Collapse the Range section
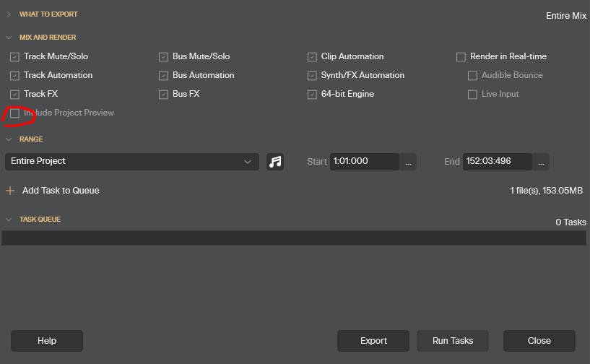 (9, 139)
